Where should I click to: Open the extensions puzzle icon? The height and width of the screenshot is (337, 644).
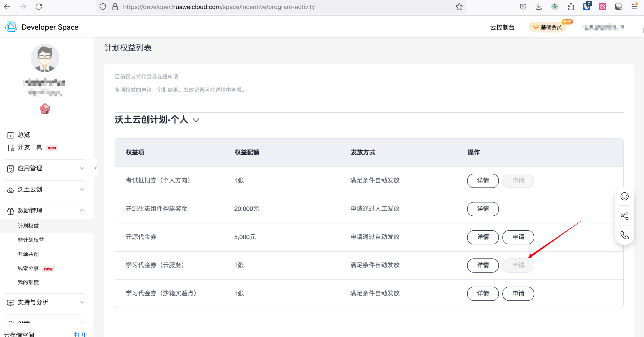click(x=571, y=7)
